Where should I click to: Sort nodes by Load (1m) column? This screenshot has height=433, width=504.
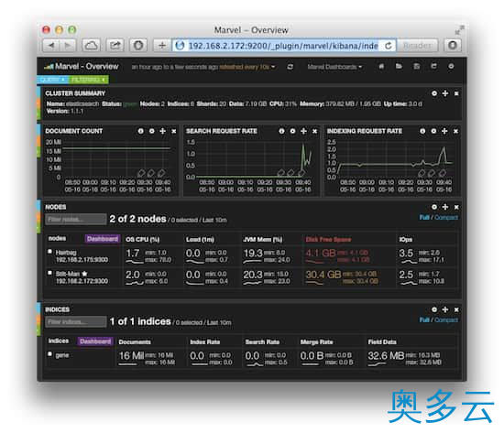200,240
